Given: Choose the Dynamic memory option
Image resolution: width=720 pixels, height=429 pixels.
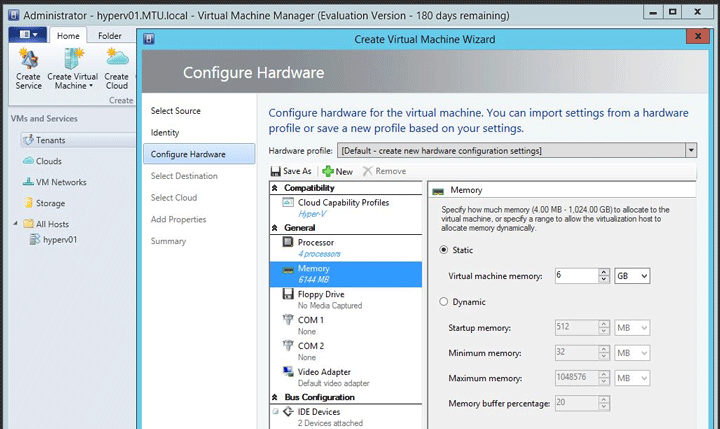Looking at the screenshot, I should tap(445, 301).
